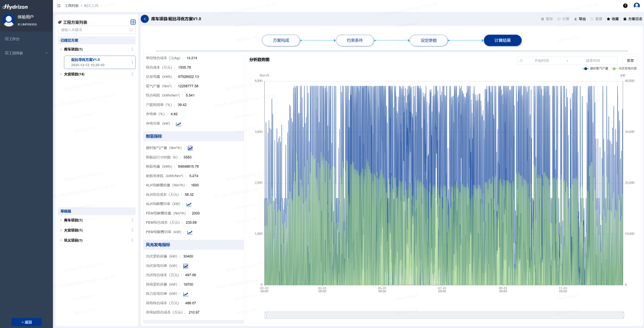Open 弃电功率 trend chart icon
This screenshot has height=328, width=644.
179,124
